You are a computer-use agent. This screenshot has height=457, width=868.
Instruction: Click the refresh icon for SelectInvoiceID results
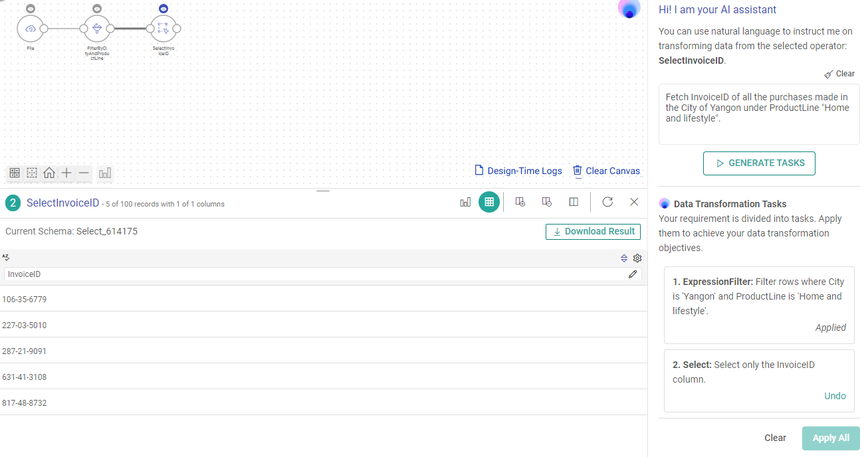point(607,201)
